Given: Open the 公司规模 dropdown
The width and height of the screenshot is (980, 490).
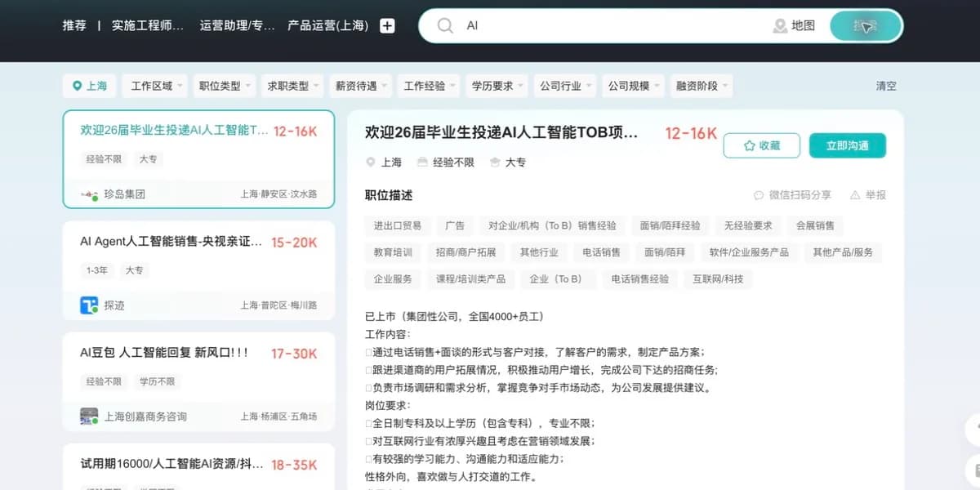Looking at the screenshot, I should (632, 86).
